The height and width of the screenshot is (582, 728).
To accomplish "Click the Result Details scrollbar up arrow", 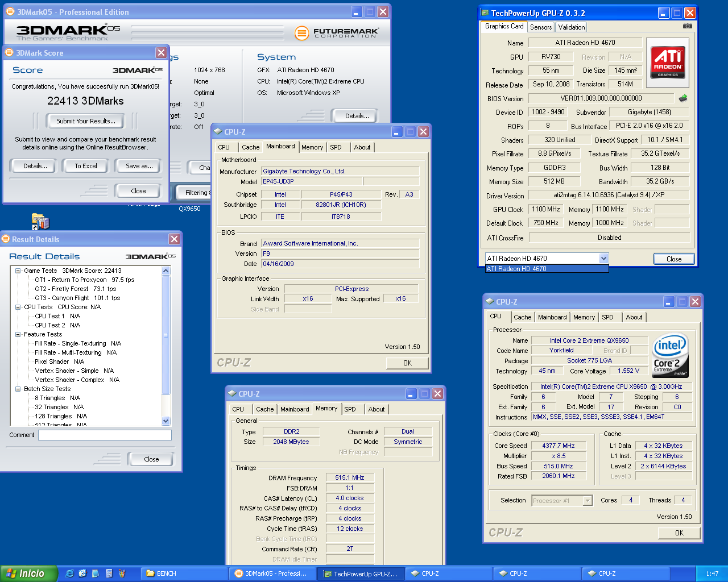I will [x=166, y=271].
